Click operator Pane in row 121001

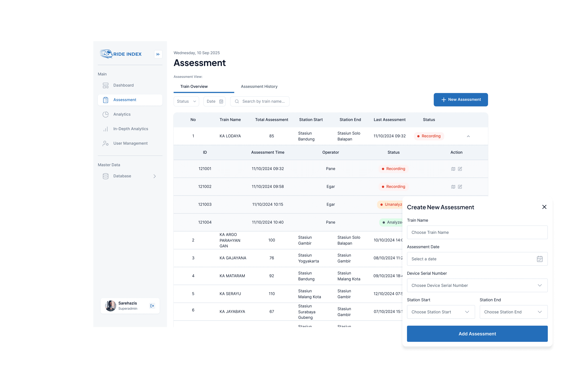pos(330,169)
